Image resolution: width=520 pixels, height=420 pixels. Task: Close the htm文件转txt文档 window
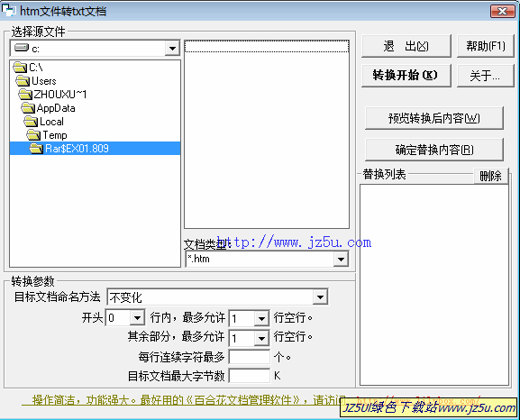502,12
